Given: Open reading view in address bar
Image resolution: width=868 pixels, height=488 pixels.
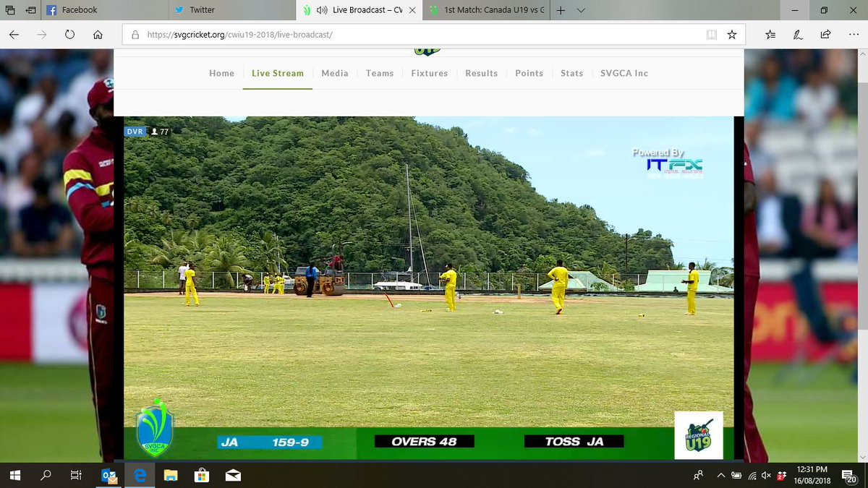Looking at the screenshot, I should [x=712, y=35].
